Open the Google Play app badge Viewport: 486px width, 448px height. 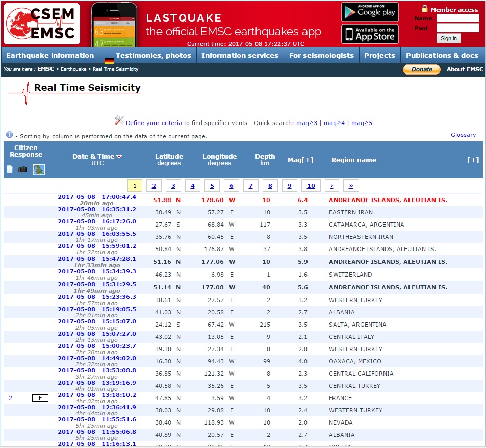pyautogui.click(x=370, y=12)
